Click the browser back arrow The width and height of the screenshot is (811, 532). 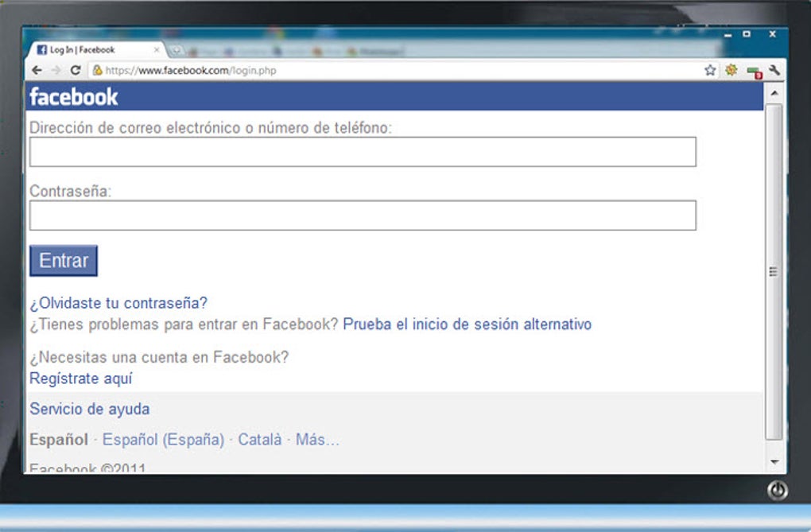[x=37, y=70]
